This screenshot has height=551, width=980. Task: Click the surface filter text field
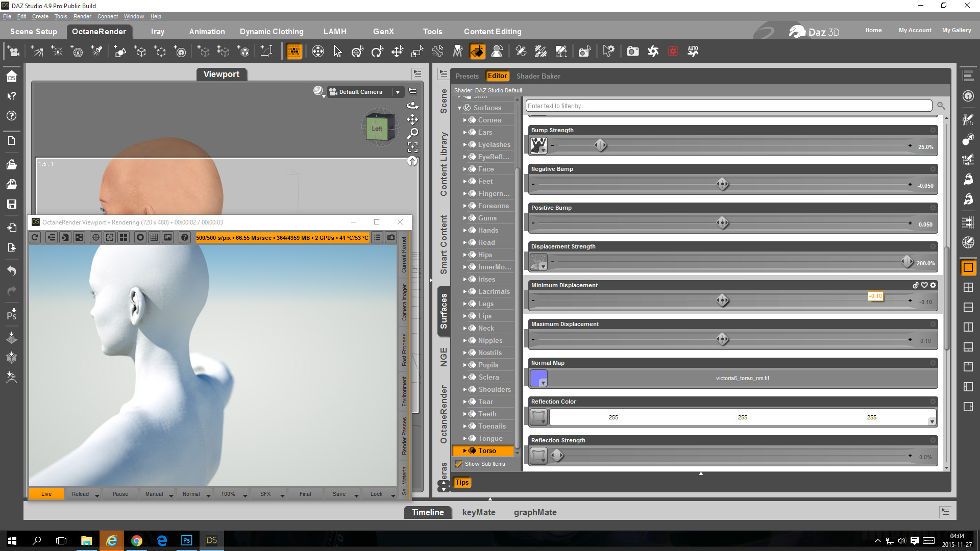click(x=728, y=106)
